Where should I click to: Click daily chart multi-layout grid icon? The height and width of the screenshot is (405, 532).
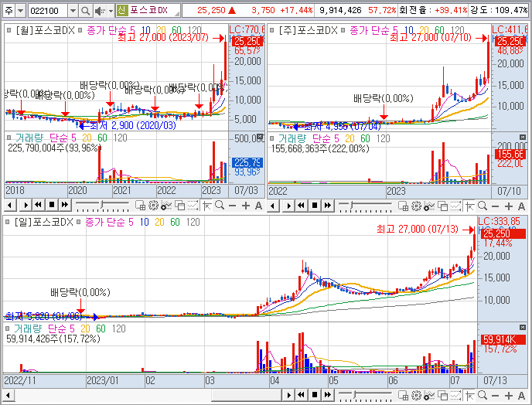(x=403, y=395)
